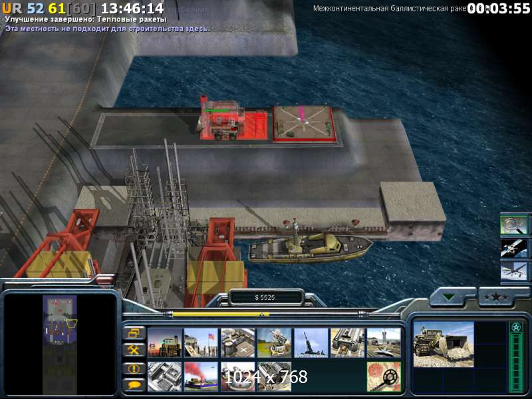The width and height of the screenshot is (532, 399).
Task: Build the Supply Center with helipad X
Action: 238,342
